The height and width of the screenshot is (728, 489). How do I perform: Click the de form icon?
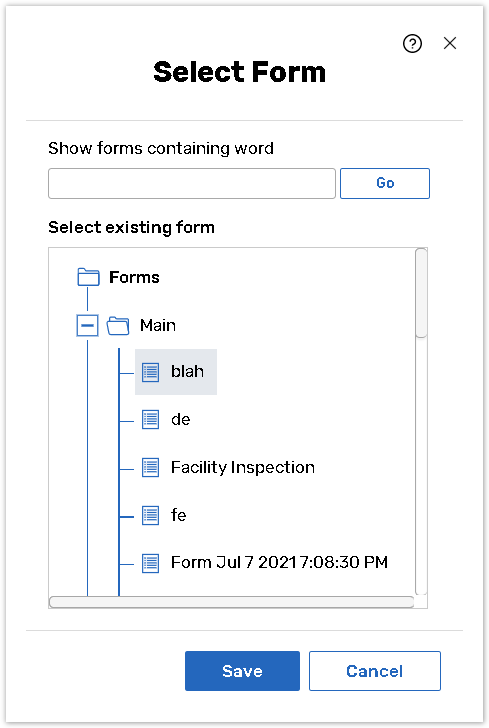coord(150,420)
